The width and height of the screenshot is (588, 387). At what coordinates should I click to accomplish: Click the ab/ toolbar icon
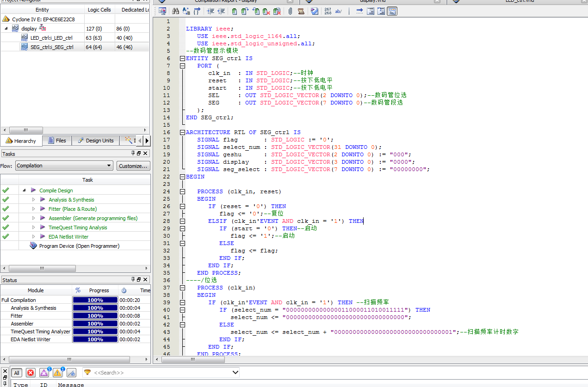[338, 11]
